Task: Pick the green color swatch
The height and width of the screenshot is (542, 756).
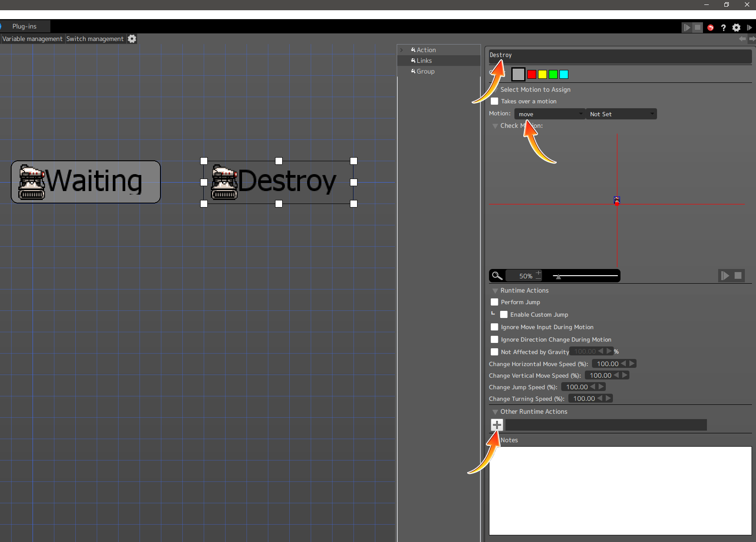Action: point(553,74)
